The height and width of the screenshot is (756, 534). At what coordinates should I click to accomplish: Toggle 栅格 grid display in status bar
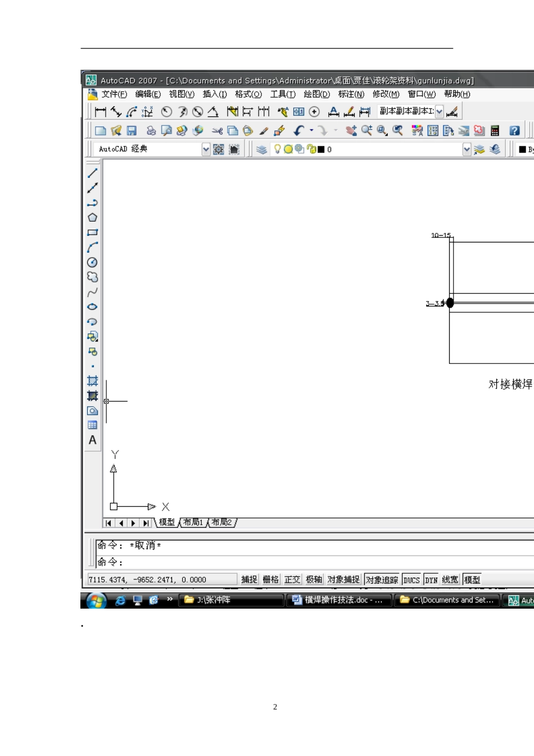[270, 579]
